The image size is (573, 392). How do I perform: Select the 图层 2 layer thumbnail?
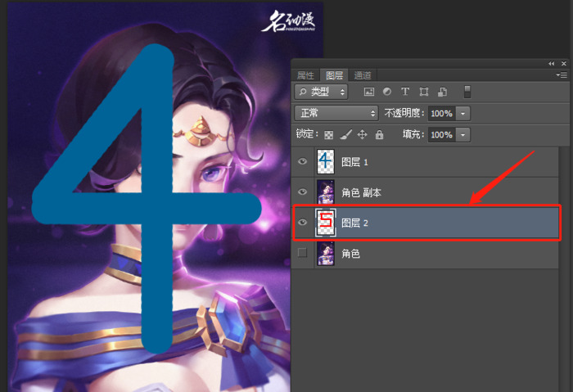325,223
